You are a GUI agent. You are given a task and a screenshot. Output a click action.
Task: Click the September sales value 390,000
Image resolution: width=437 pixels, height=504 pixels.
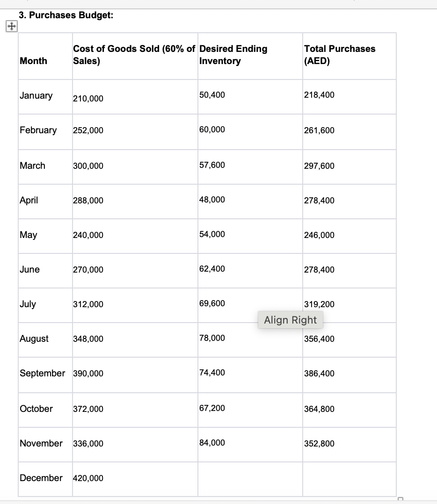click(x=89, y=373)
